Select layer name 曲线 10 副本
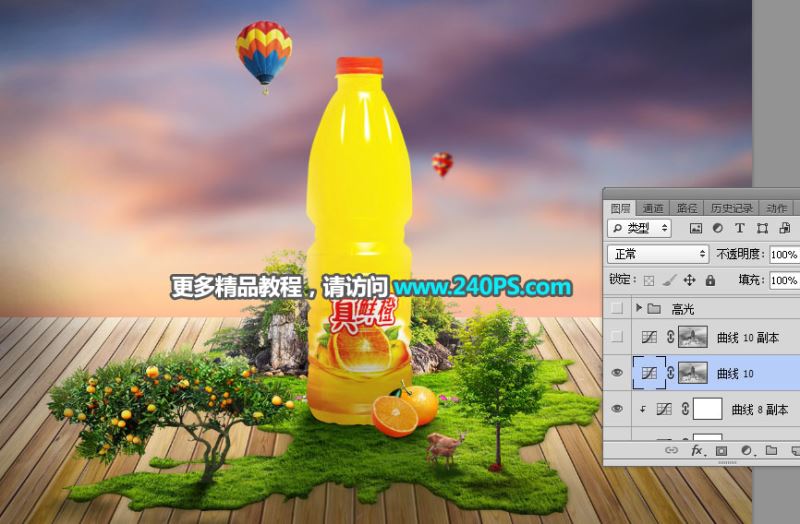800x524 pixels. coord(748,337)
